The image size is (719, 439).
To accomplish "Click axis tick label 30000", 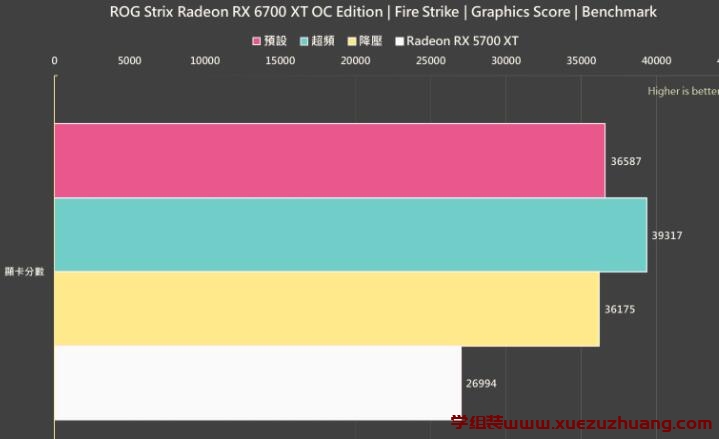I will tap(506, 61).
